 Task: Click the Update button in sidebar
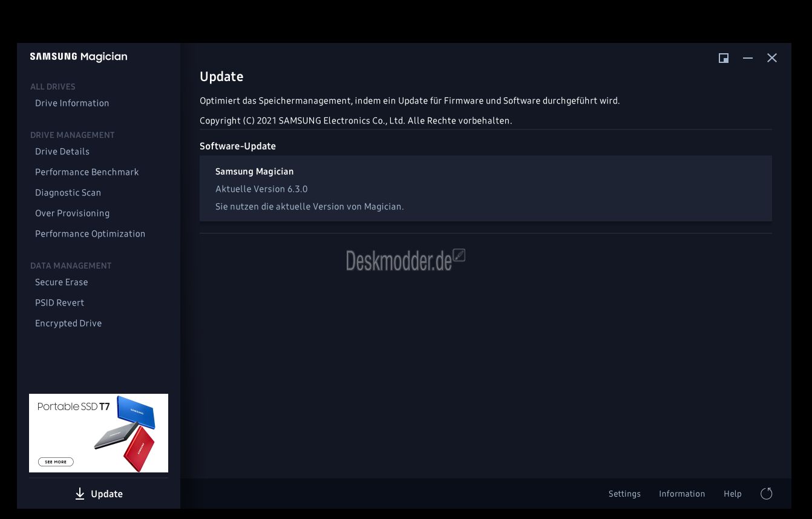tap(99, 494)
